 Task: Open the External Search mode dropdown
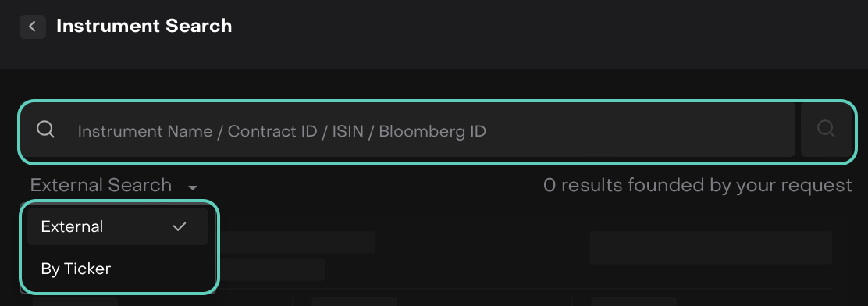[114, 185]
